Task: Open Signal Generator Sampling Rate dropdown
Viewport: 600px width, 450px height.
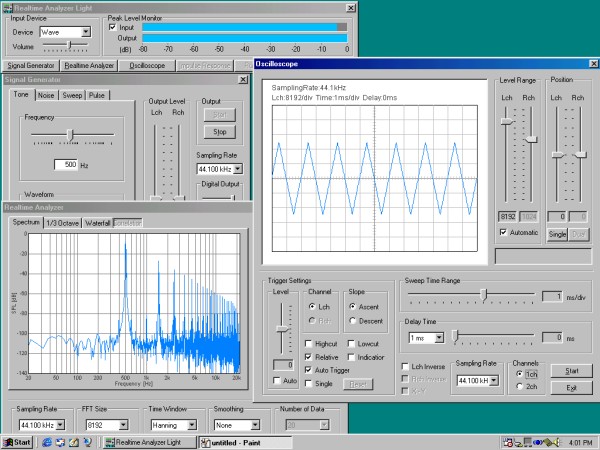Action: 238,169
